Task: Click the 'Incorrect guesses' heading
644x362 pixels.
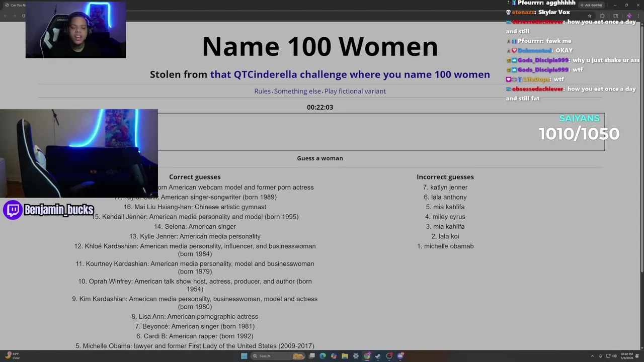Action: pos(445,177)
